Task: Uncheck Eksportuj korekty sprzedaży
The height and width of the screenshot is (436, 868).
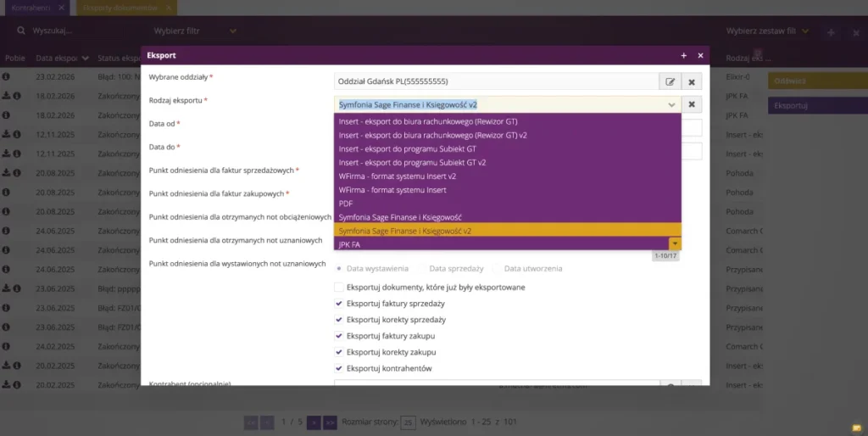Action: click(339, 320)
